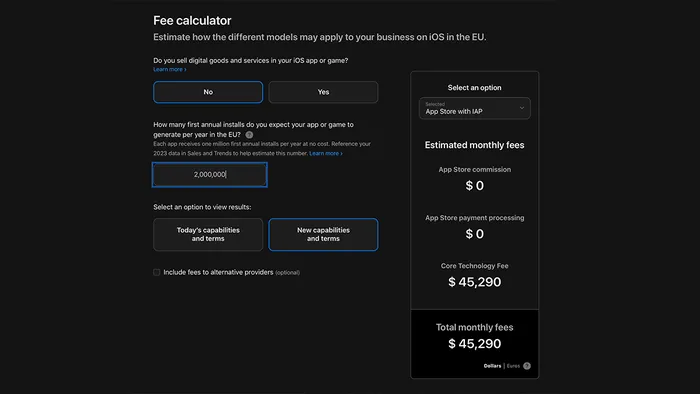
Task: Switch currency display to Dollars
Action: 492,366
